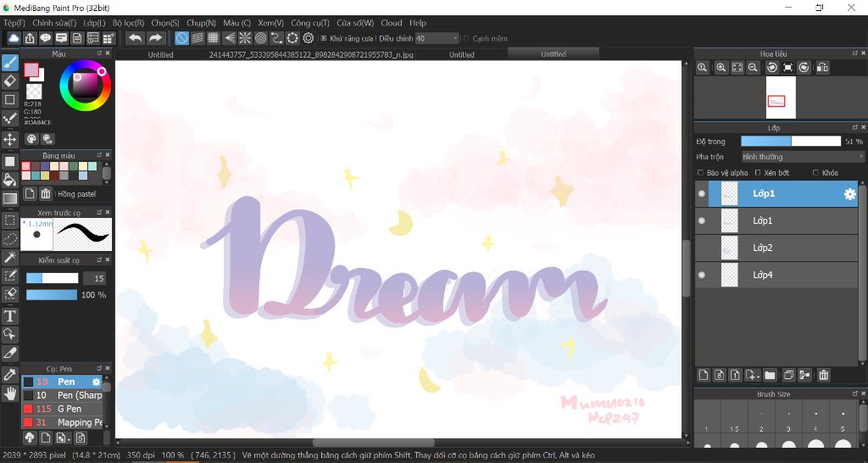Enable the parallel lines snap guide
Image resolution: width=868 pixels, height=463 pixels.
click(x=198, y=38)
